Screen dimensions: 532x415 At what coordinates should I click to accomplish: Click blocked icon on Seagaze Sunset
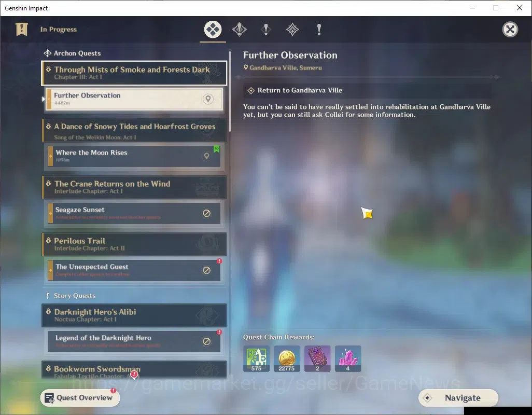click(x=206, y=213)
